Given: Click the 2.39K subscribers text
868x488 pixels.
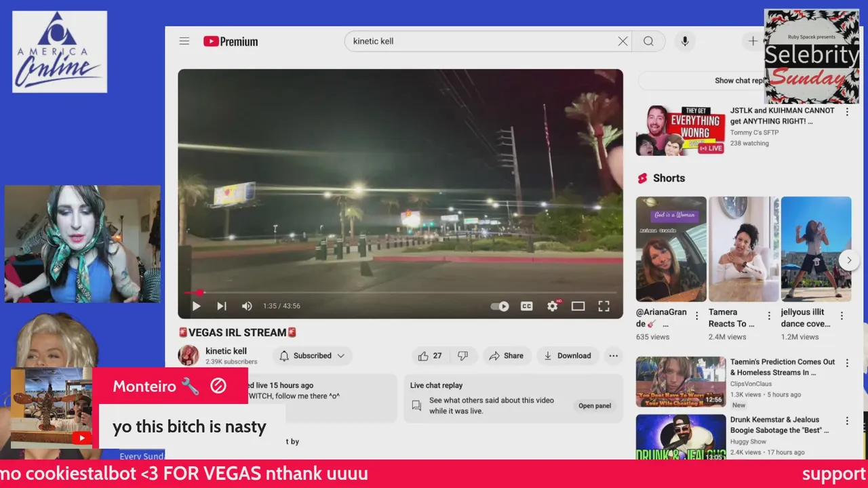Looking at the screenshot, I should pyautogui.click(x=231, y=362).
